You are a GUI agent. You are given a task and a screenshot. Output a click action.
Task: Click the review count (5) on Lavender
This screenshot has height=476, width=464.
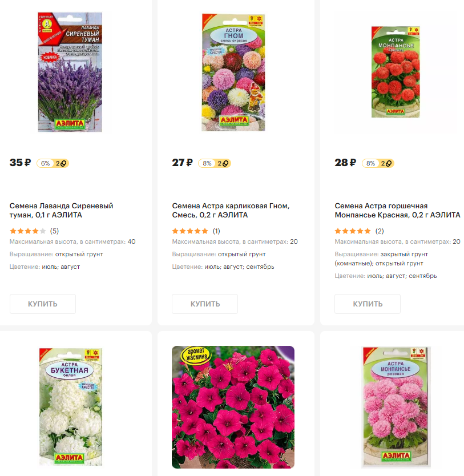pyautogui.click(x=55, y=231)
